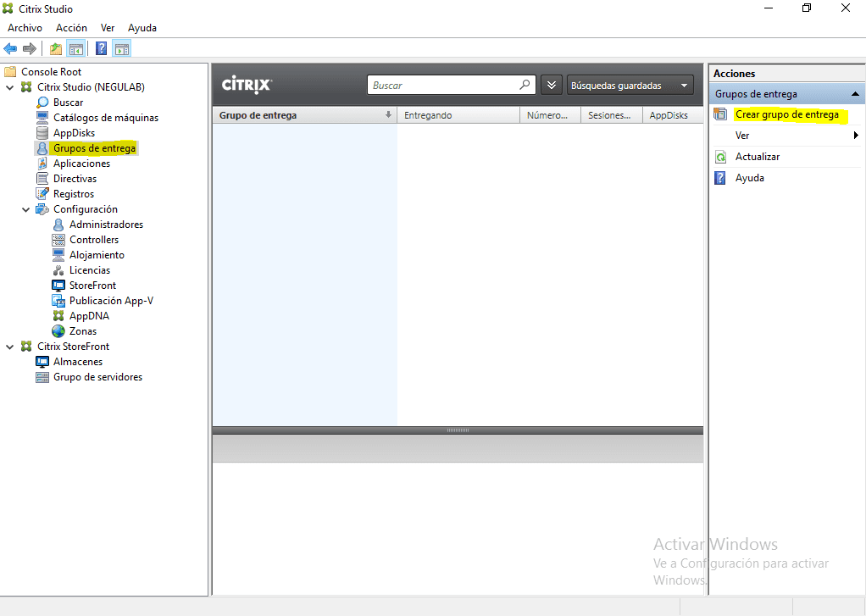Open the Archivo menu
Screen dimensions: 866x616
pyautogui.click(x=25, y=27)
